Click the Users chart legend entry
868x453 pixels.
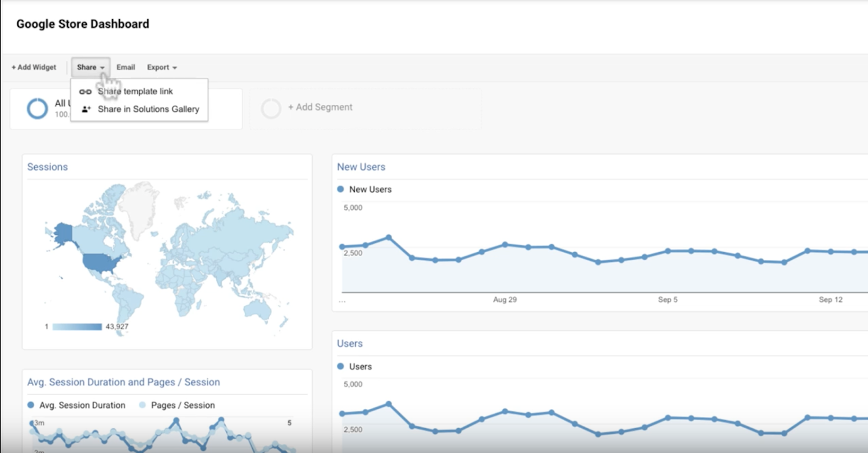[x=354, y=366]
